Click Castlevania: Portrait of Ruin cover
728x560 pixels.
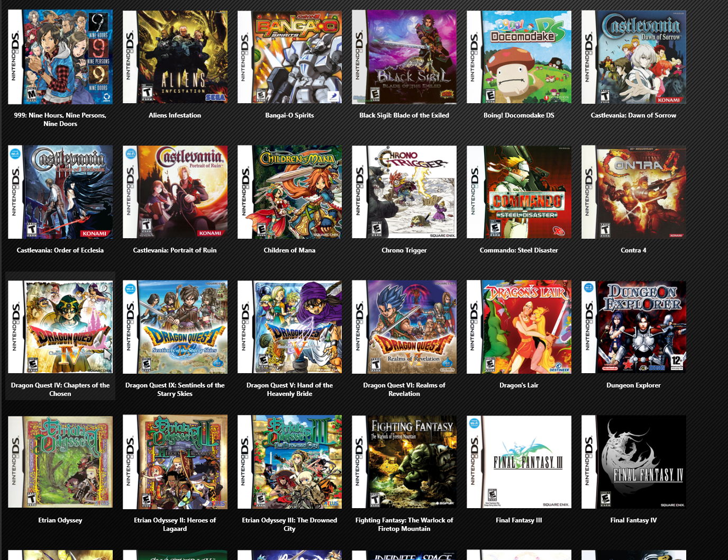point(175,192)
